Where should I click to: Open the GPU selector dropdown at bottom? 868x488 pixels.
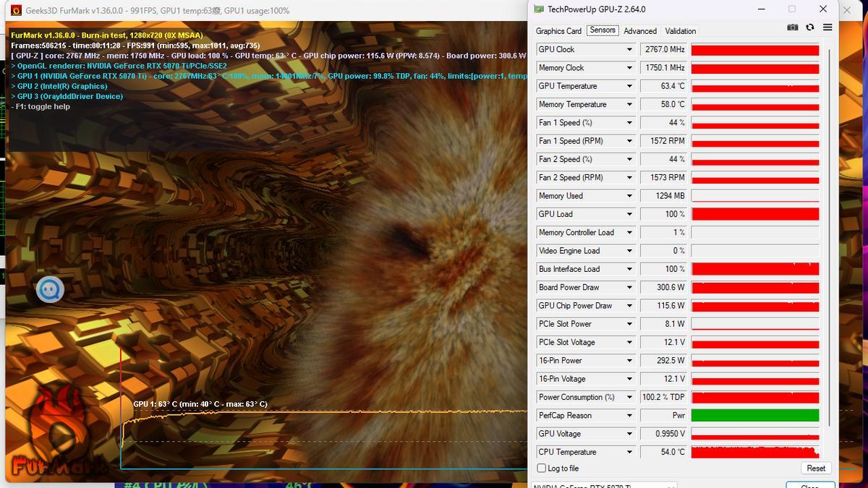pyautogui.click(x=604, y=485)
